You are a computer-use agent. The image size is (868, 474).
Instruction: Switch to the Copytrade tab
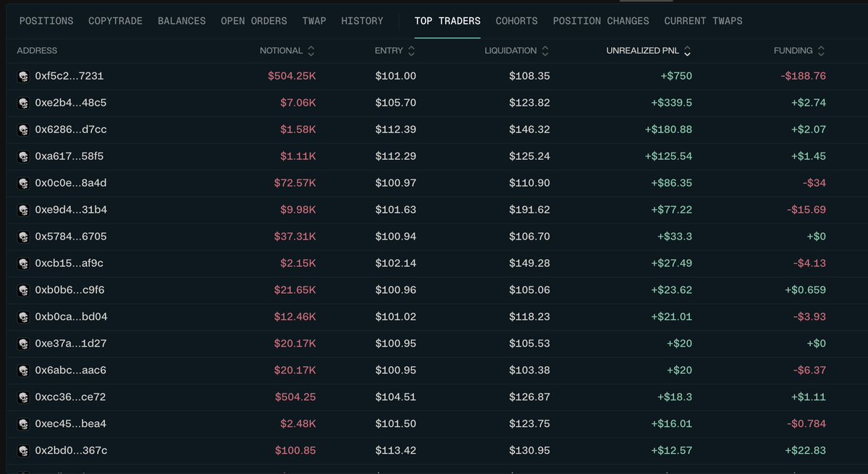[x=115, y=21]
